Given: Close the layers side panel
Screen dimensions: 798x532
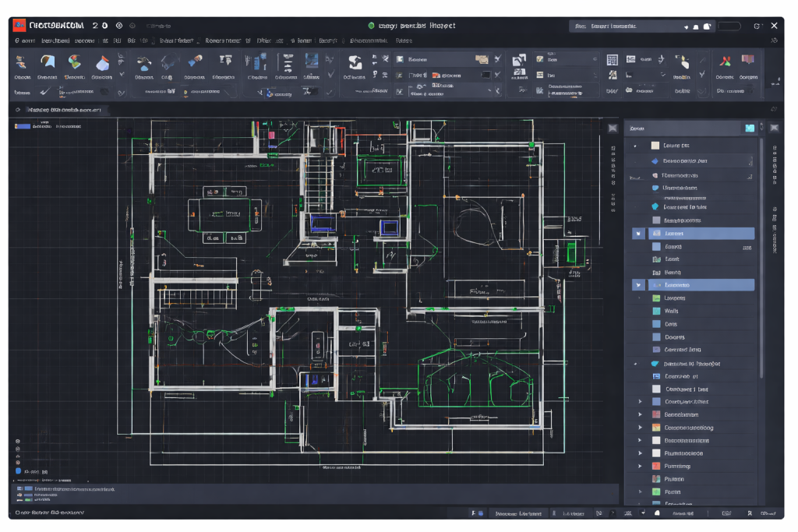Looking at the screenshot, I should 774,128.
